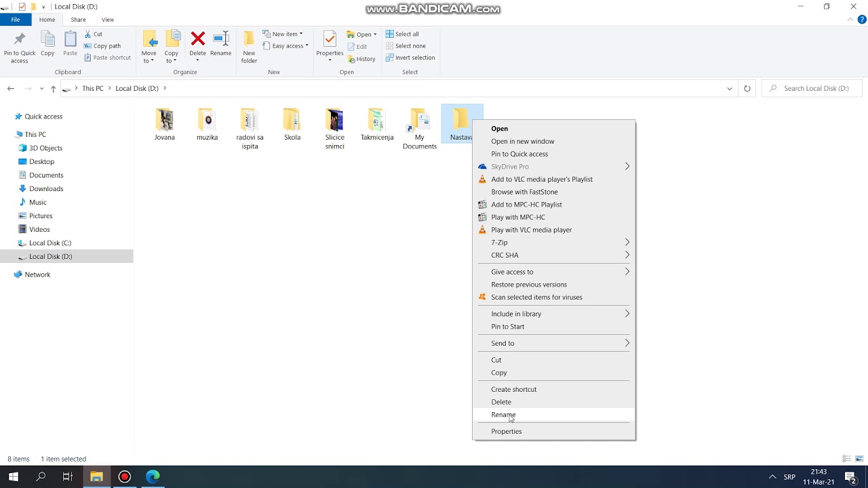Image resolution: width=868 pixels, height=488 pixels.
Task: Choose Create shortcut in context menu
Action: pyautogui.click(x=554, y=389)
